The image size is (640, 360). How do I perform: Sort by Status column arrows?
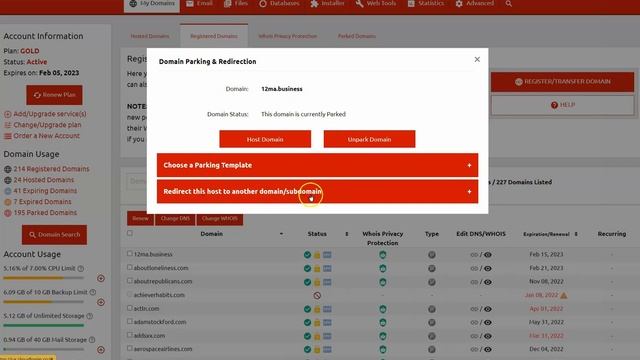[x=347, y=234]
